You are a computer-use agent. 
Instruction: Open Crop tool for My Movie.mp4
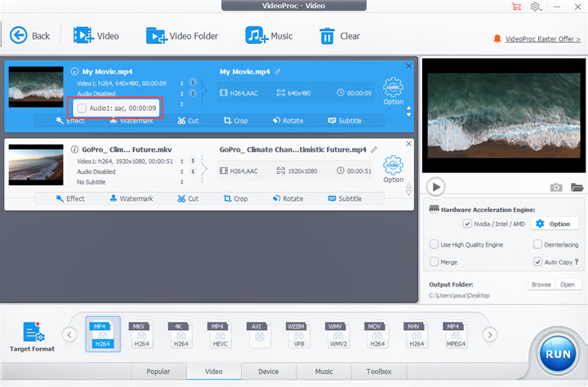[x=235, y=121]
